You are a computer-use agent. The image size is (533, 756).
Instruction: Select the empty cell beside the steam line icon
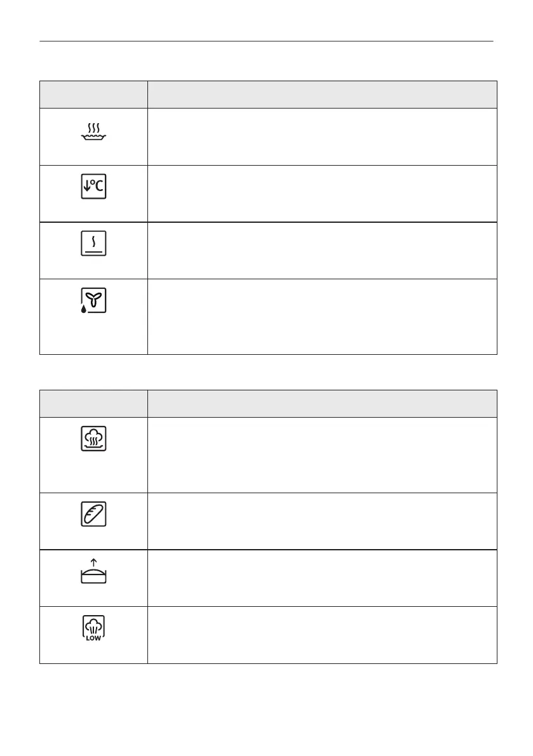[321, 250]
